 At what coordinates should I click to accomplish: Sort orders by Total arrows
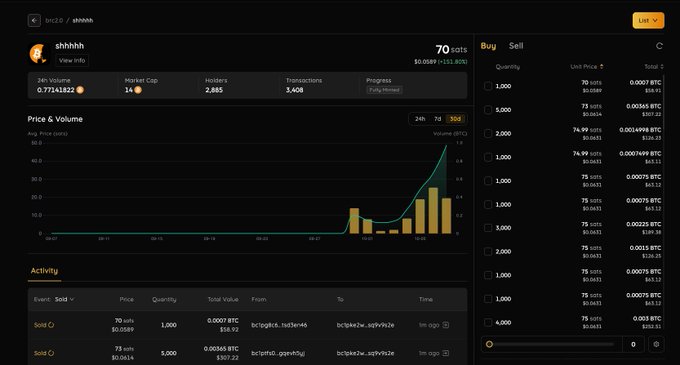[x=662, y=67]
